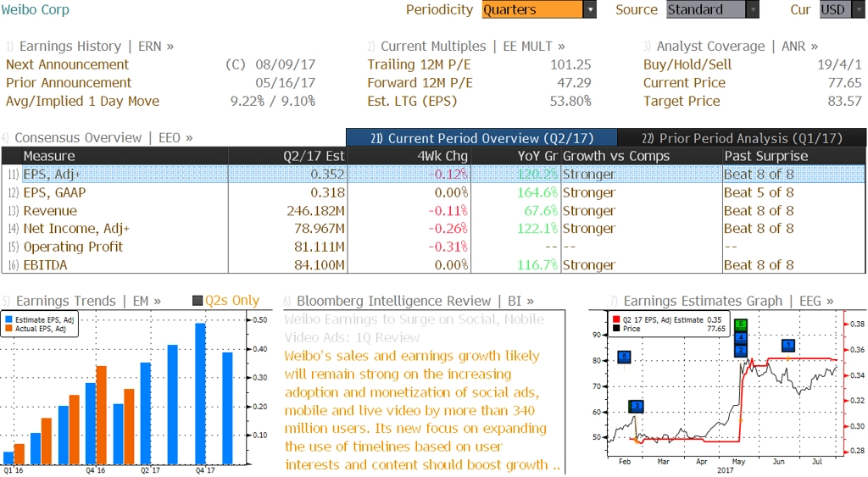This screenshot has width=868, height=477.
Task: Switch to Current Period Overview (Q2/17) tab
Action: pos(481,138)
